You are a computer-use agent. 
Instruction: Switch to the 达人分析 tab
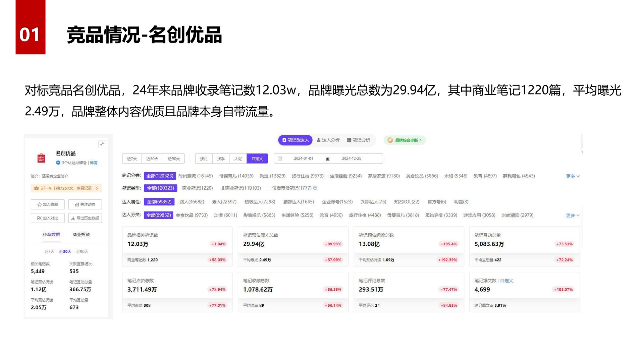328,140
